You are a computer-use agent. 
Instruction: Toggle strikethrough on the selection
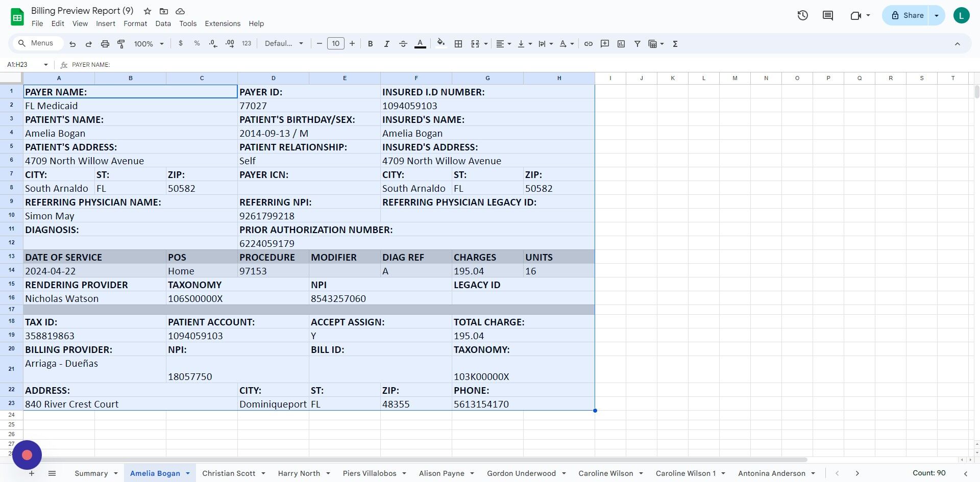pyautogui.click(x=403, y=43)
